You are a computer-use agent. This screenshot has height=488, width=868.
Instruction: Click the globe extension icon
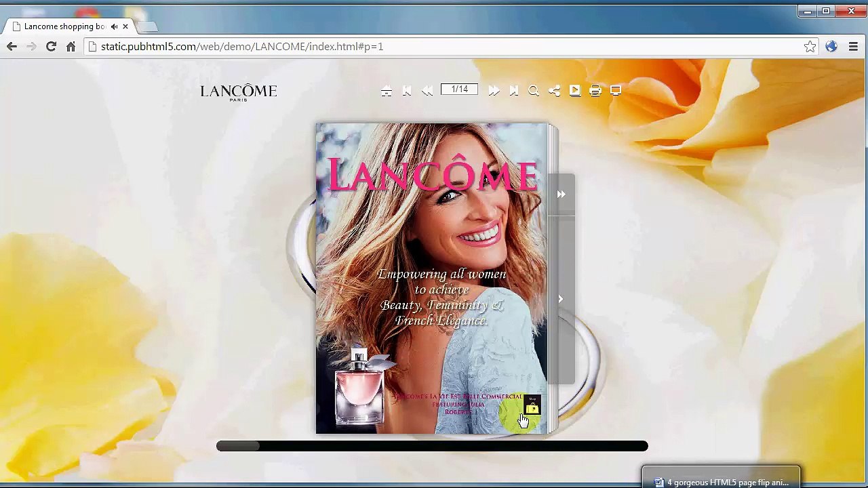(831, 47)
